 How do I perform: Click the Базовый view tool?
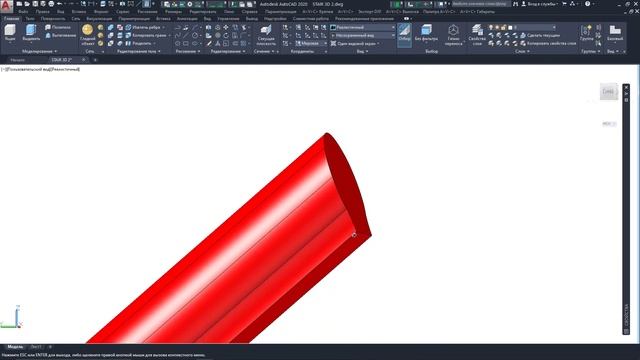click(615, 33)
